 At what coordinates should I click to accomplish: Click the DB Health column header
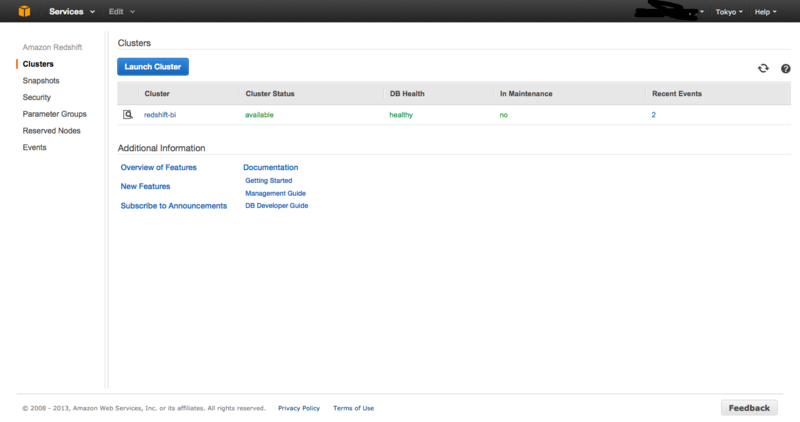pyautogui.click(x=407, y=94)
